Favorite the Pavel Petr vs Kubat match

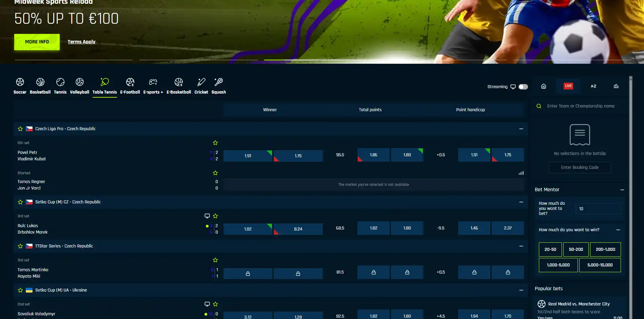(215, 143)
